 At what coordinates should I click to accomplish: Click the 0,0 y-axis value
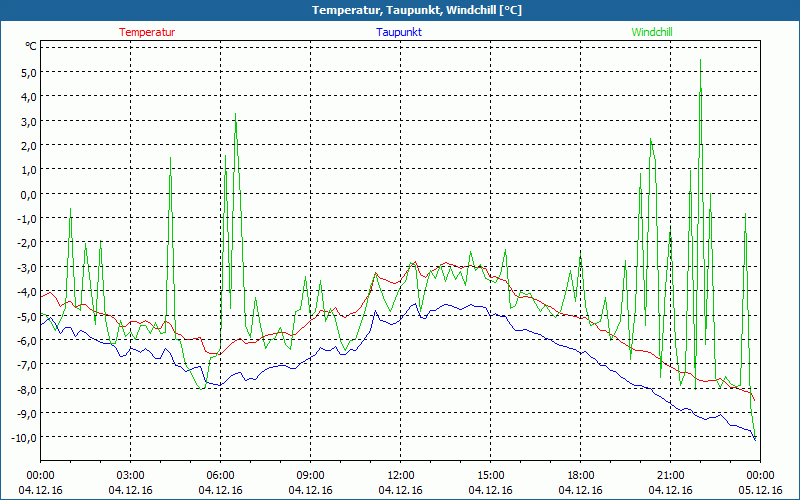29,194
